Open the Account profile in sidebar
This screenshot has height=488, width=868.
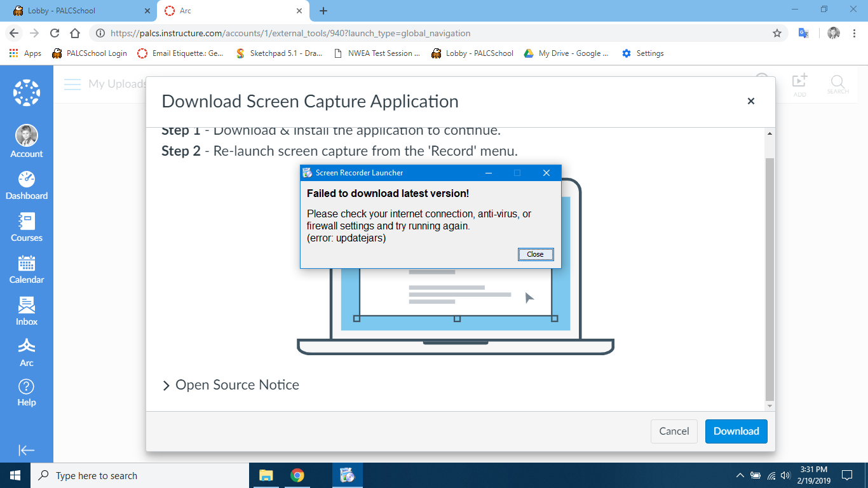point(27,142)
